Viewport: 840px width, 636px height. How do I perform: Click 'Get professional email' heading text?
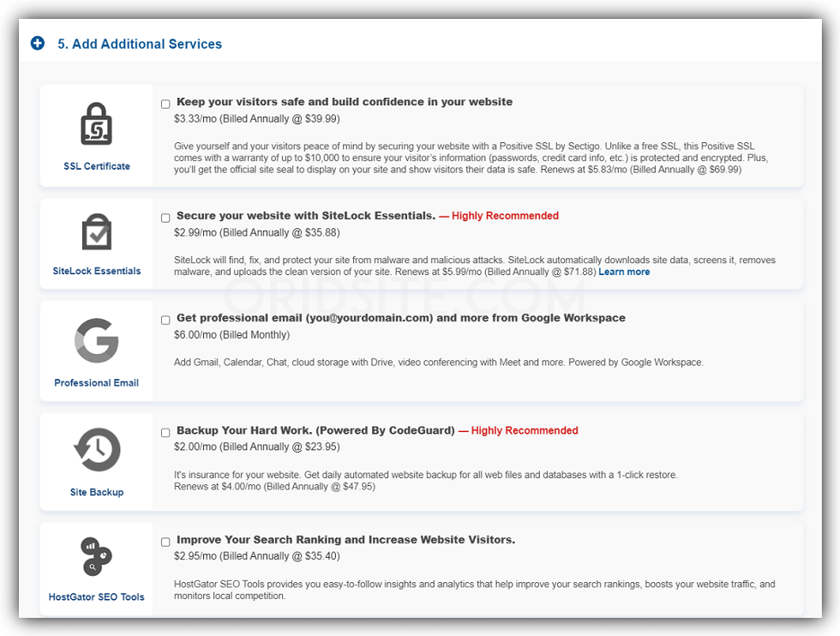(401, 318)
